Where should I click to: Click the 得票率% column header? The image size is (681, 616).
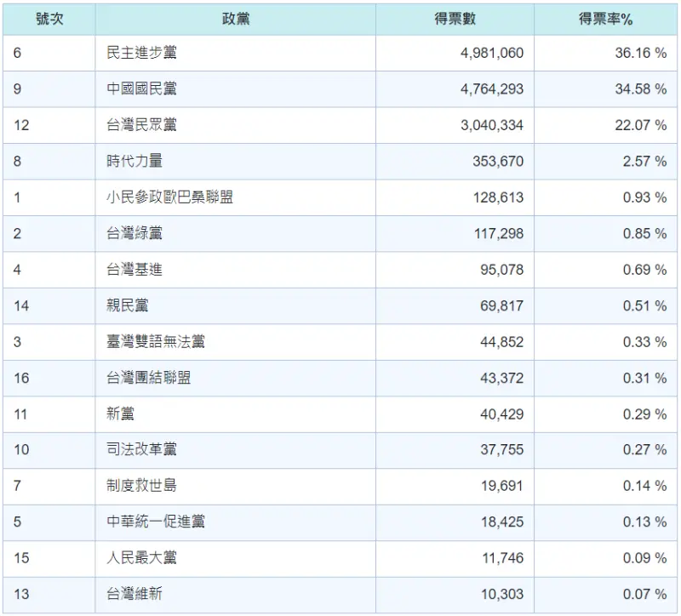tap(605, 19)
